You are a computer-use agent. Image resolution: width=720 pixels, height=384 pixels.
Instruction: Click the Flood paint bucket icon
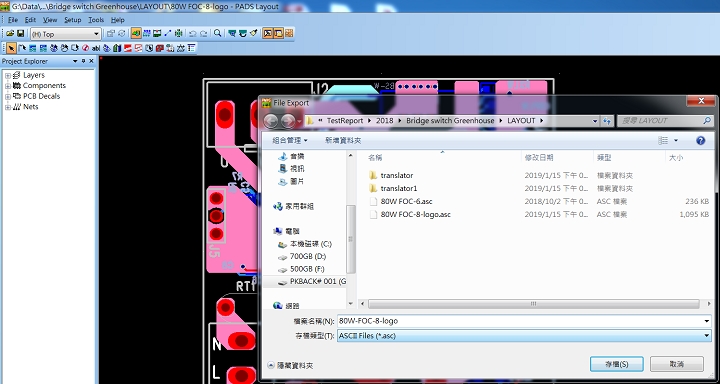[x=107, y=48]
